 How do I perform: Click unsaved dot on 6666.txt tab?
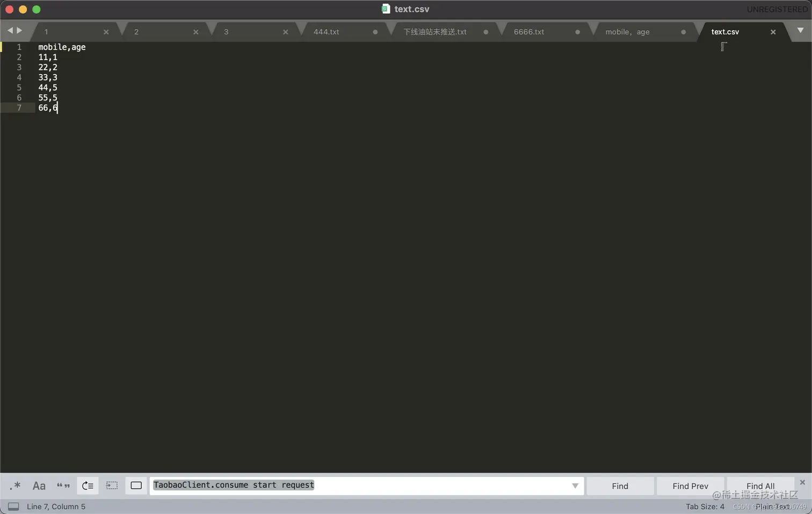(x=578, y=32)
